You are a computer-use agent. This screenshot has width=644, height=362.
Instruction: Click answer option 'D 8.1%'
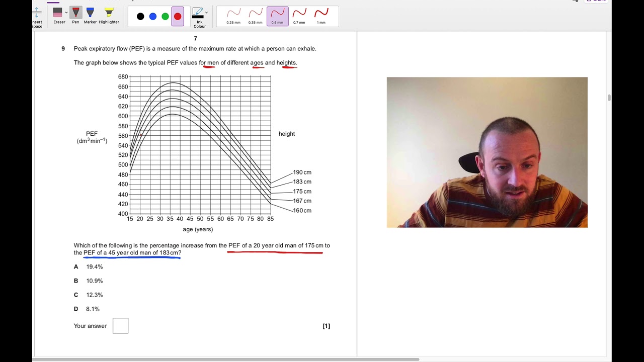(x=87, y=309)
